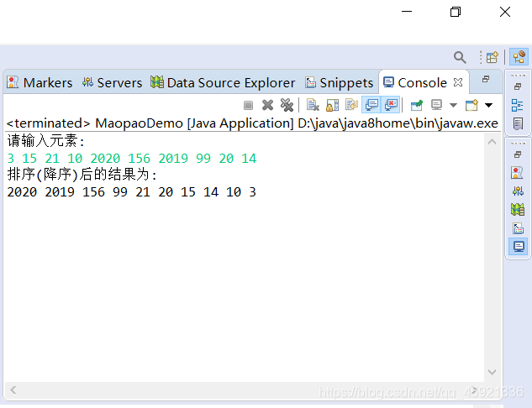Viewport: 532px width, 408px height.
Task: Maximize the application window
Action: 456,12
